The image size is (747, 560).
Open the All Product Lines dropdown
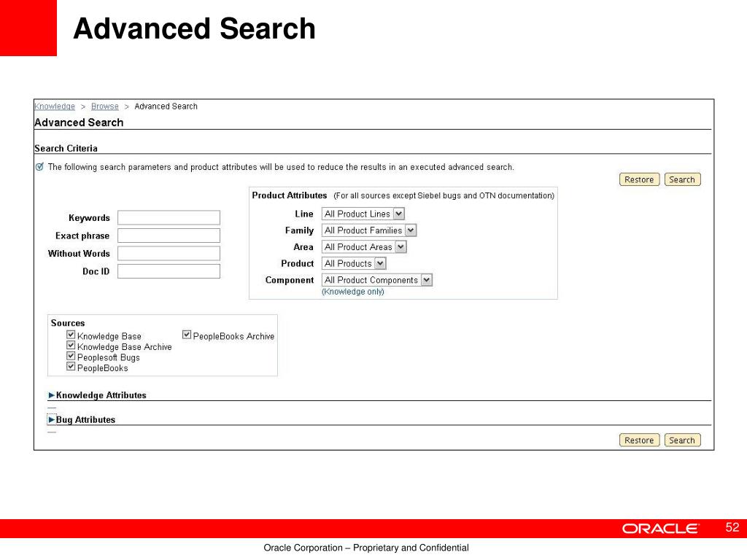click(x=363, y=214)
